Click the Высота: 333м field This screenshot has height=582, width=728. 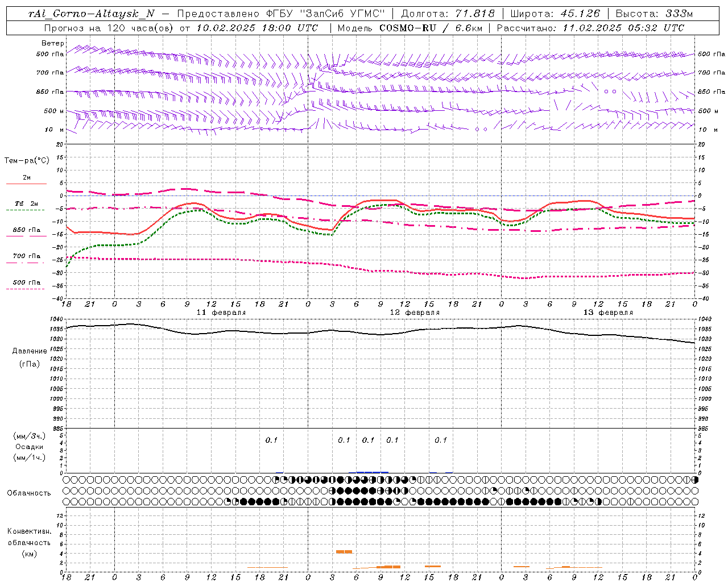point(655,14)
